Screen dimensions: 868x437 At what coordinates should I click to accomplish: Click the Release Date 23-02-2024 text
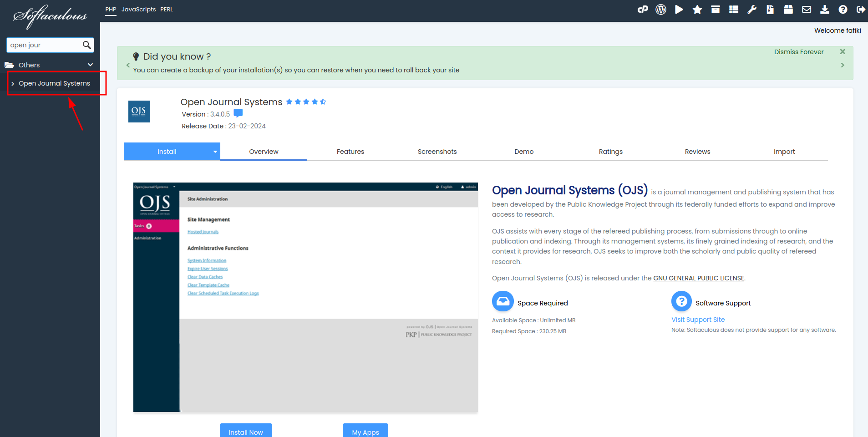coord(223,126)
